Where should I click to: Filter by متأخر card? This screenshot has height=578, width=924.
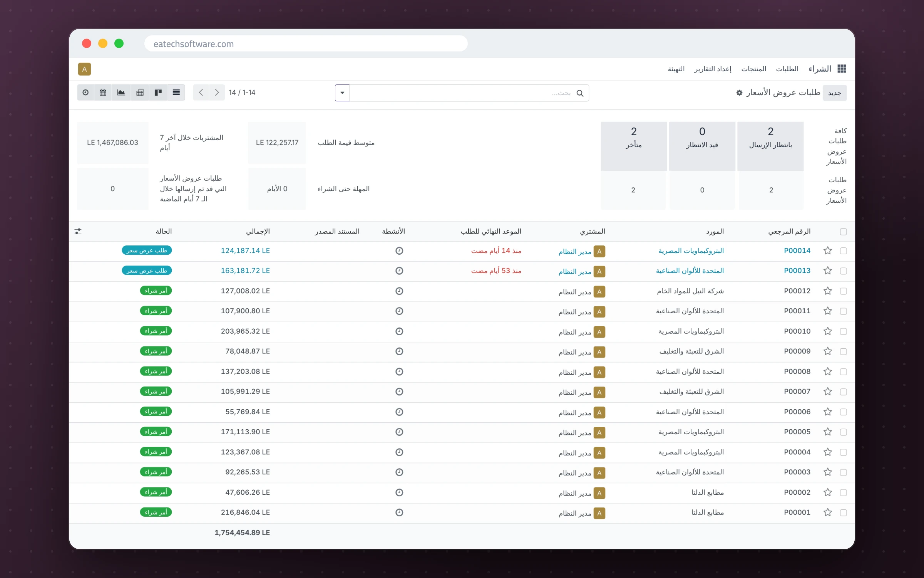pos(634,146)
